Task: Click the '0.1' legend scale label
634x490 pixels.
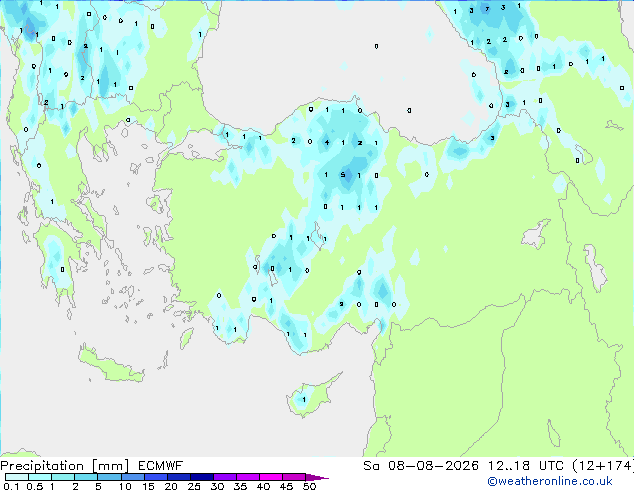Action: coord(11,486)
